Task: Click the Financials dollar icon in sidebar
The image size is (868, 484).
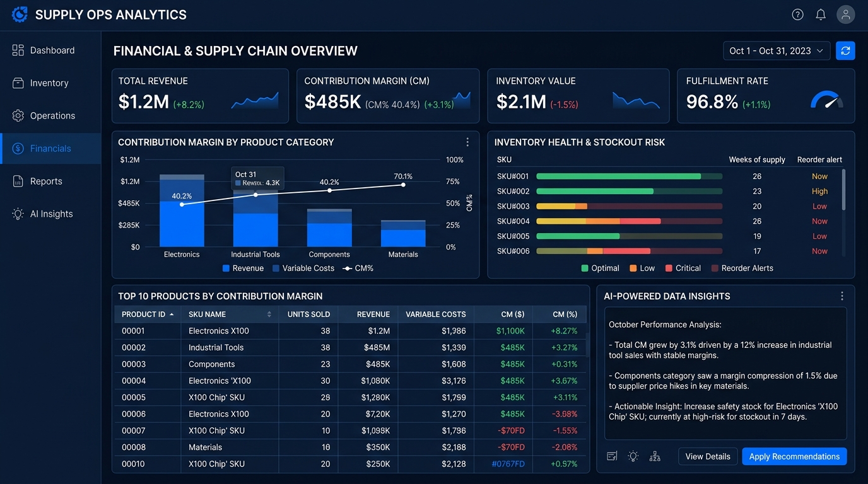Action: (x=18, y=149)
